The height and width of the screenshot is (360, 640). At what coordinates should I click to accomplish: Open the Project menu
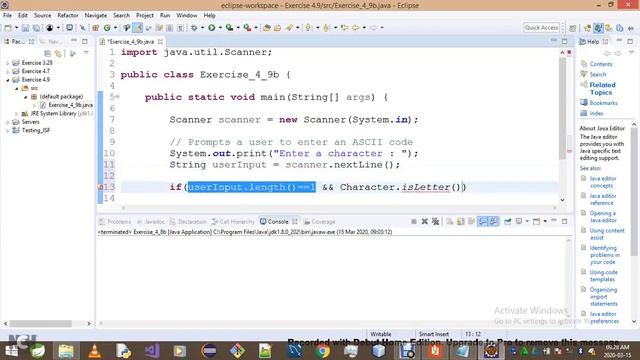pyautogui.click(x=144, y=16)
